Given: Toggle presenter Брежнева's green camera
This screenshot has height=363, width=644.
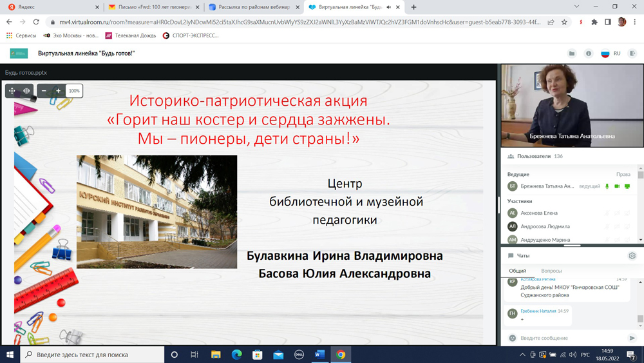Looking at the screenshot, I should point(617,186).
